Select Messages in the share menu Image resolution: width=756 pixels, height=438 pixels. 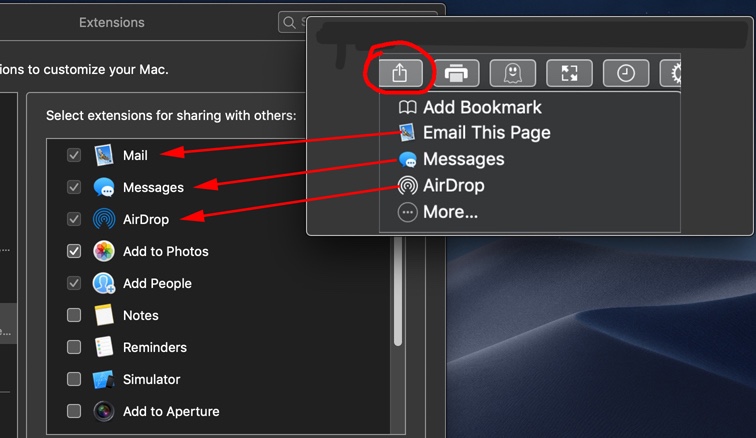(x=451, y=159)
